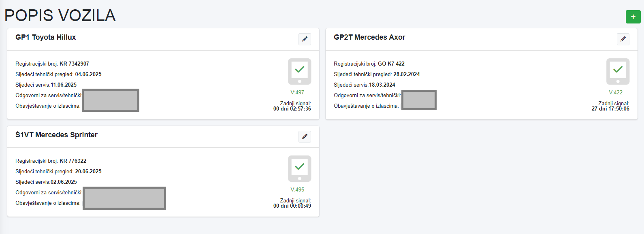Click the Toyota Hillux tablet status icon
644x234 pixels.
299,71
